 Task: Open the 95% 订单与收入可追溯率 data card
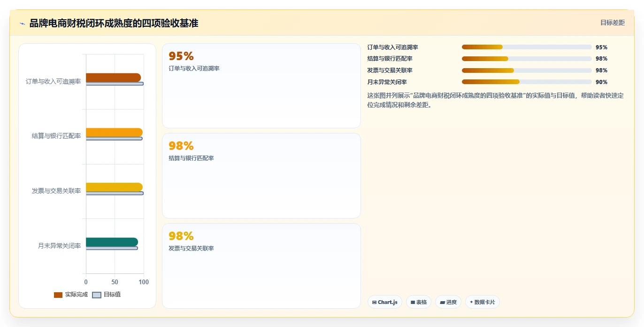[261, 86]
